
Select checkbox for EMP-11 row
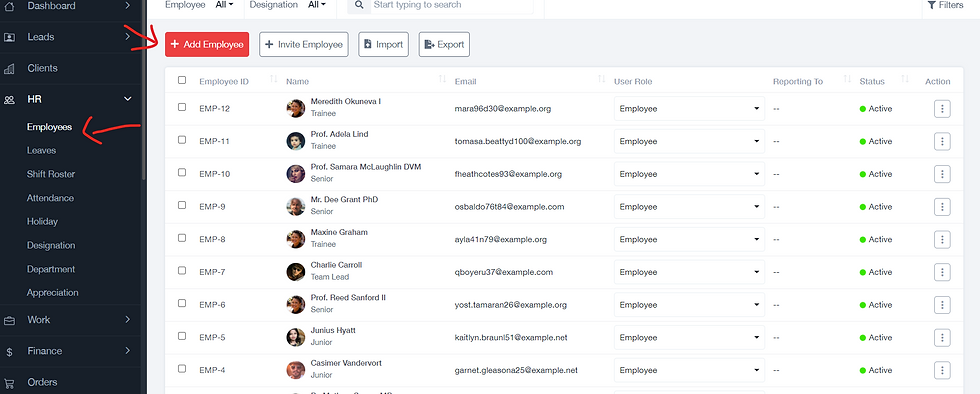(182, 139)
